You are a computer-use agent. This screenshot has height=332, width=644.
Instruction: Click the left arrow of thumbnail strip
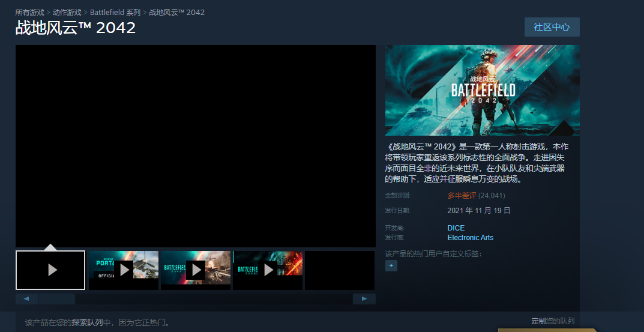point(26,299)
